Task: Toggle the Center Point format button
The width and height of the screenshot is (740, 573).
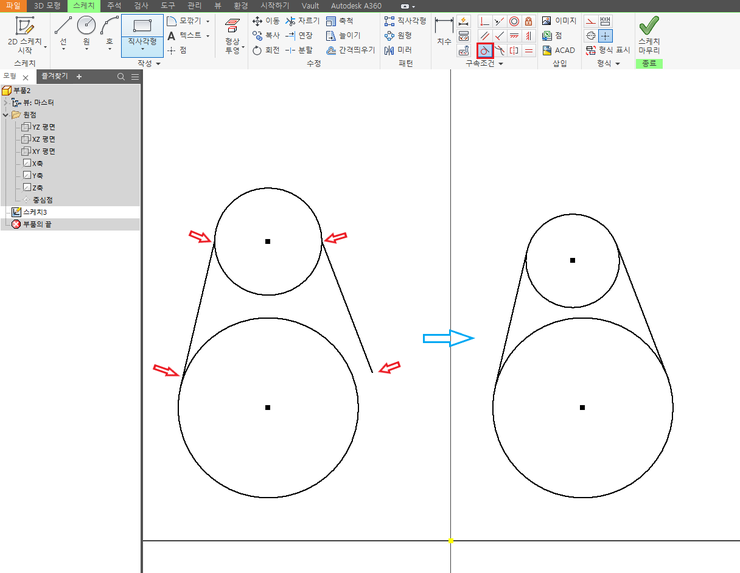Action: tap(606, 35)
